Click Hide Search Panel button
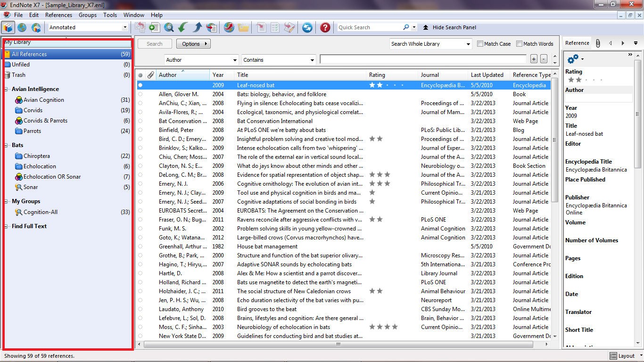This screenshot has height=362, width=644. tap(449, 27)
